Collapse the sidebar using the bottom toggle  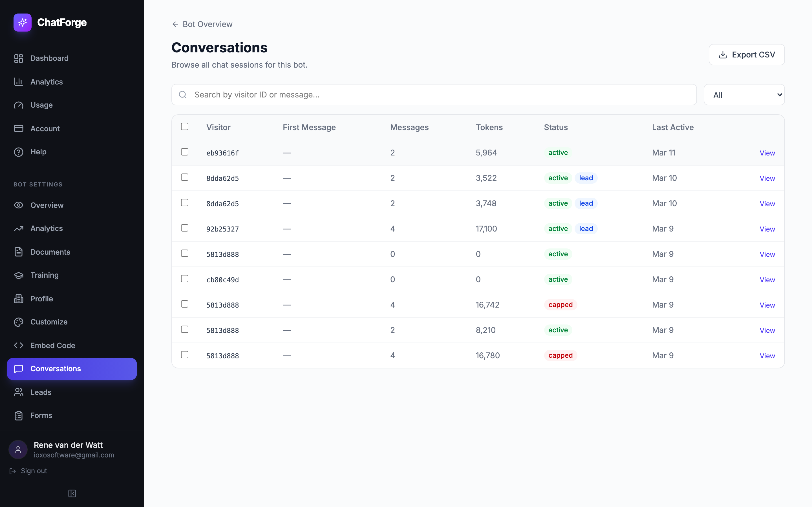(x=72, y=493)
